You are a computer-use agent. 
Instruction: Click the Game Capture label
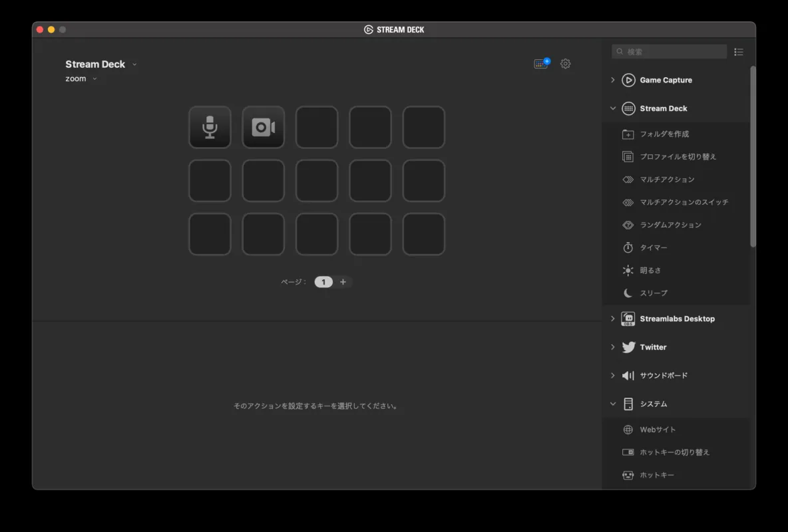[666, 80]
